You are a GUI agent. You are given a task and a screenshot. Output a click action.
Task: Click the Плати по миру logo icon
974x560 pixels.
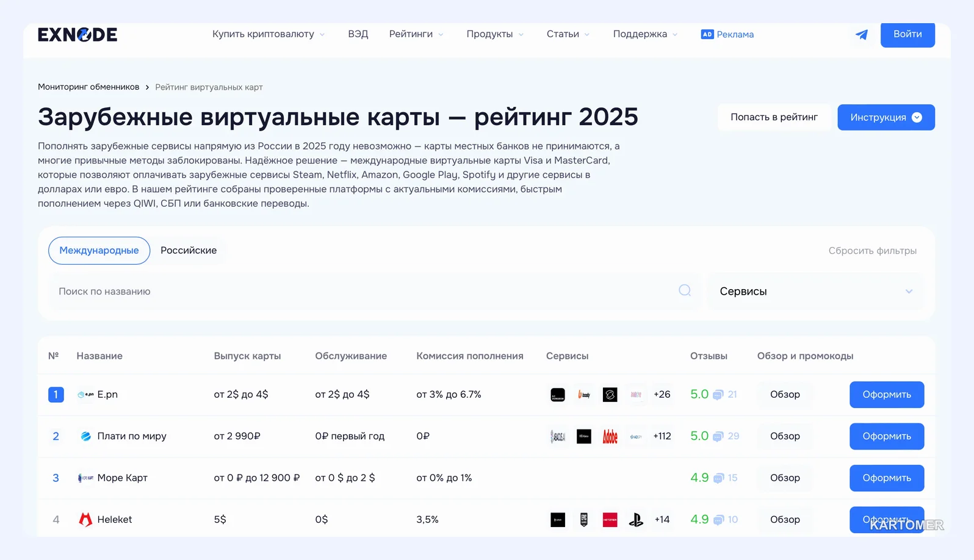(86, 436)
